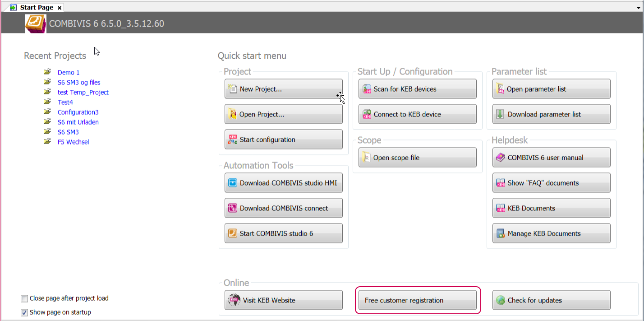Click the Download parameter list arrow icon
644x321 pixels.
coord(500,114)
